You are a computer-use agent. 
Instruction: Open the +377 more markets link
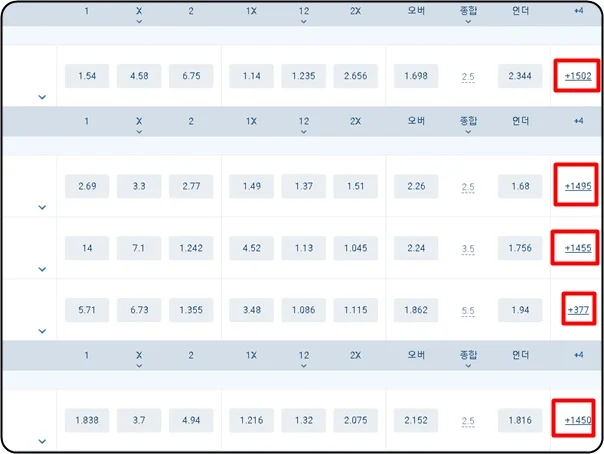(578, 310)
